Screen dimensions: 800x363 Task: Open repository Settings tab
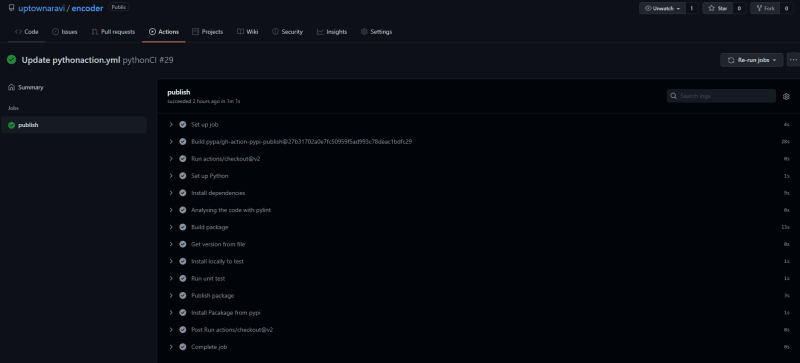click(x=376, y=32)
